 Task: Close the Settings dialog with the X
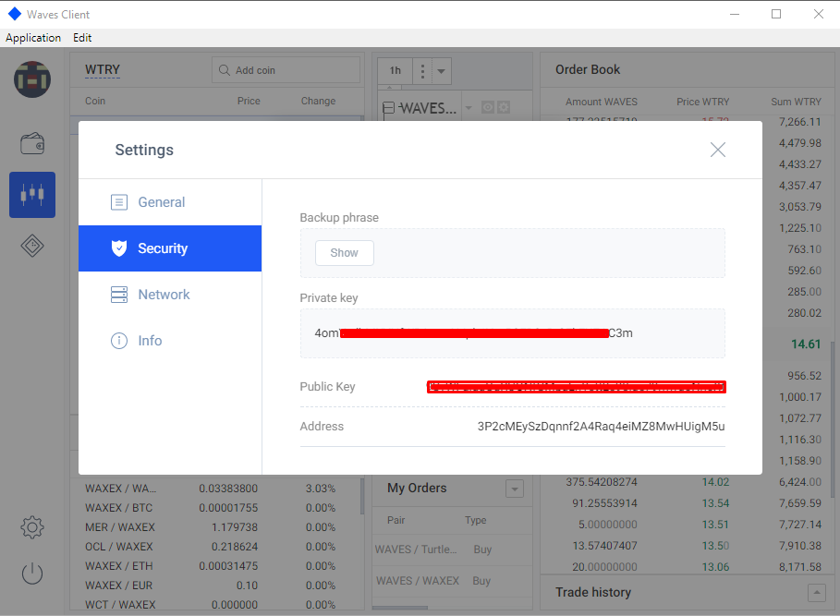tap(718, 150)
